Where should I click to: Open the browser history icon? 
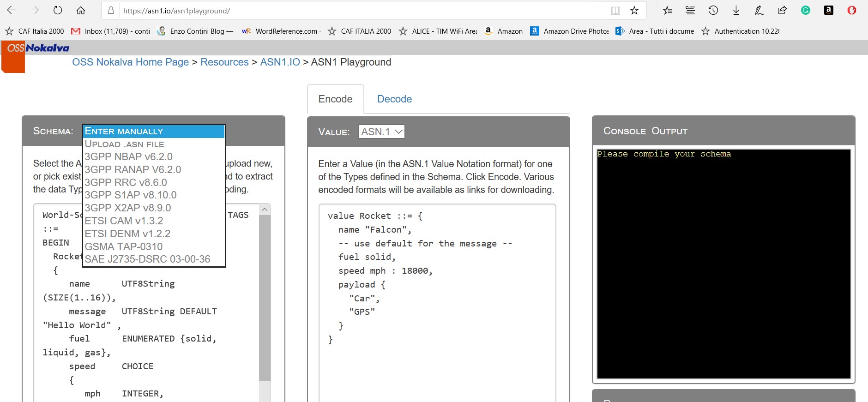tap(713, 10)
